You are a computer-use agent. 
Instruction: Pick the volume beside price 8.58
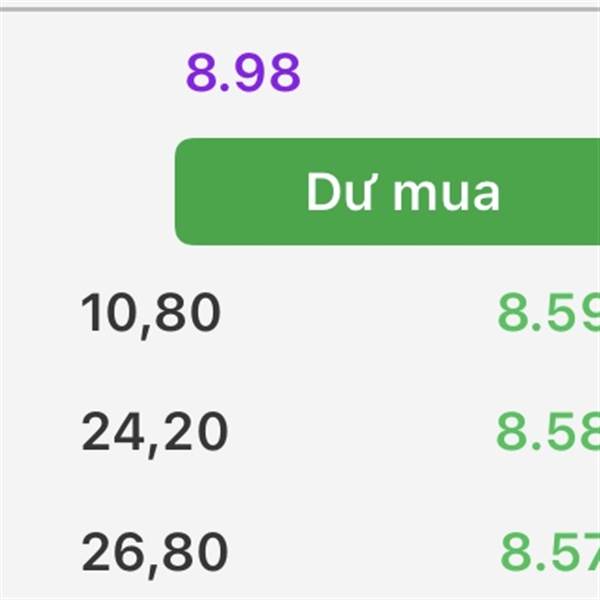[x=155, y=434]
